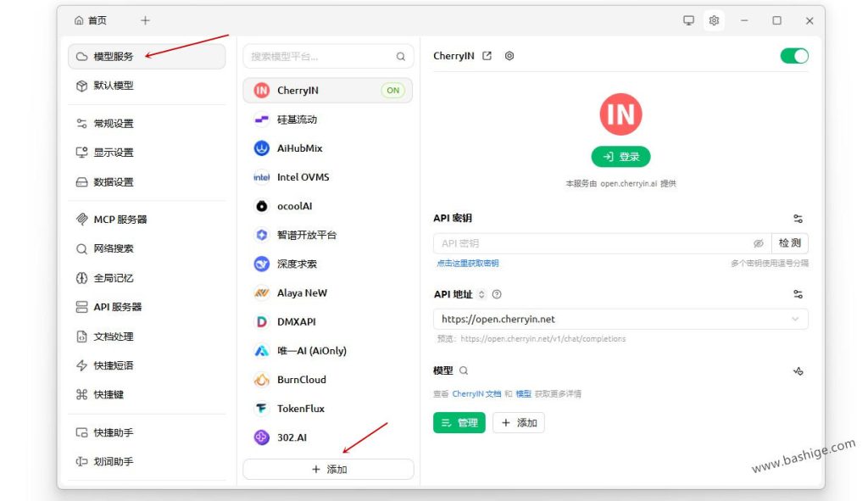Image resolution: width=868 pixels, height=501 pixels.
Task: Open the 模型 link in details text
Action: click(x=524, y=394)
